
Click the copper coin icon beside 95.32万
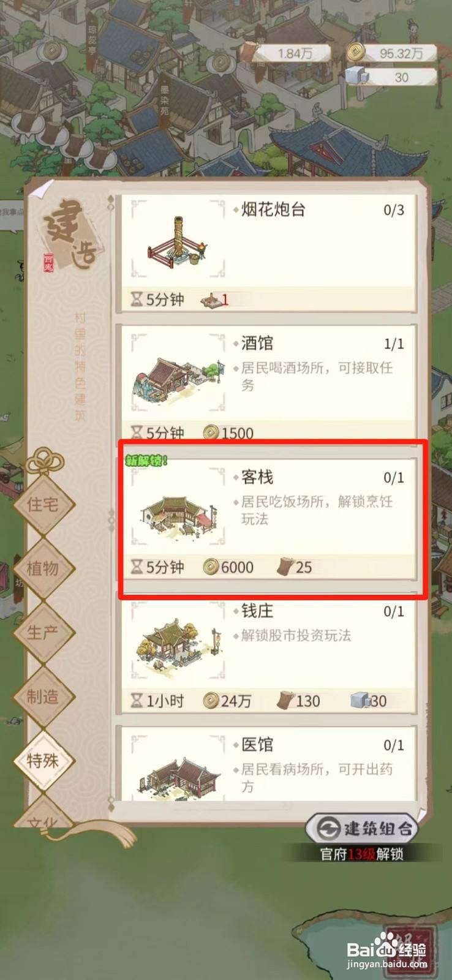click(x=356, y=52)
